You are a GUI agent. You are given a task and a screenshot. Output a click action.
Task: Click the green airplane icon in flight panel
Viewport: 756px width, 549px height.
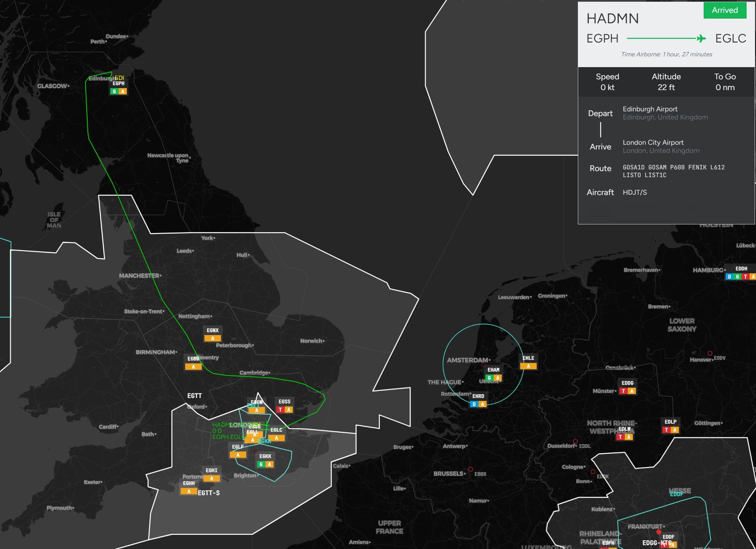(701, 38)
